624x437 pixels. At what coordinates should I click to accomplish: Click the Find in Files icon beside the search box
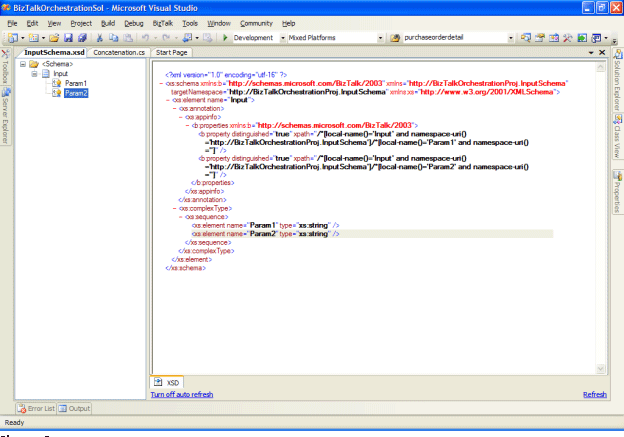tap(395, 38)
